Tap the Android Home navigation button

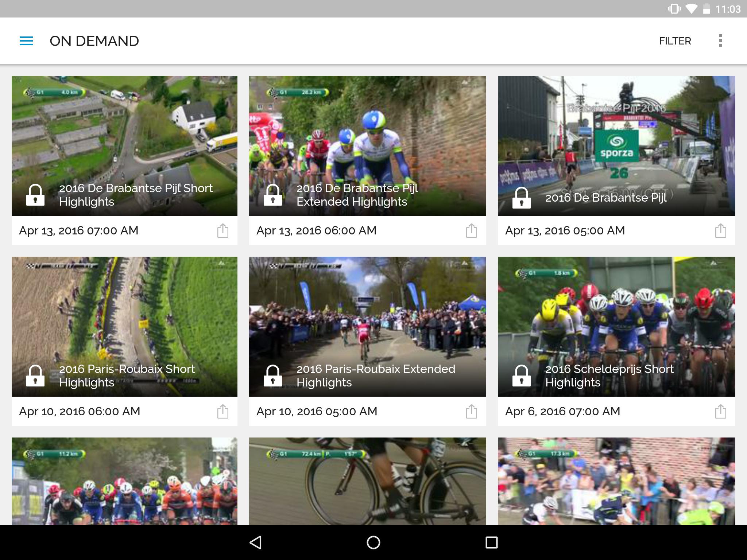[373, 542]
